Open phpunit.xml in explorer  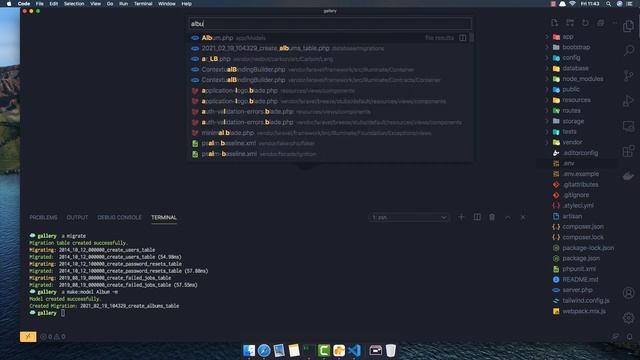point(579,269)
